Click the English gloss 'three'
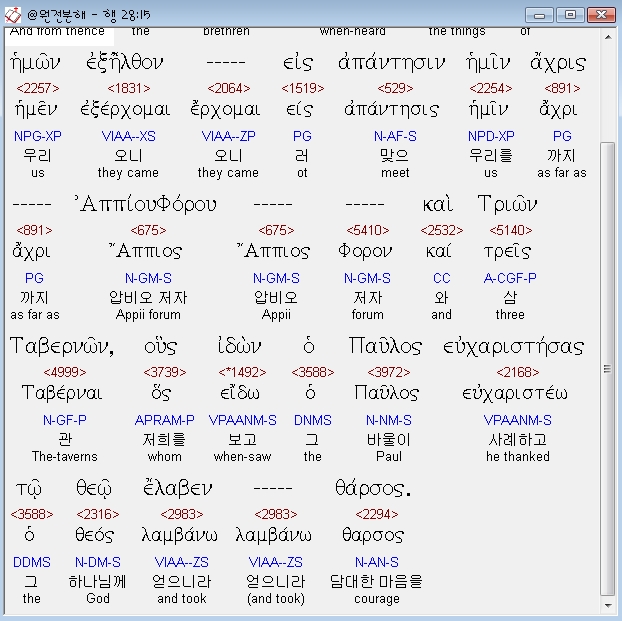 pyautogui.click(x=510, y=315)
